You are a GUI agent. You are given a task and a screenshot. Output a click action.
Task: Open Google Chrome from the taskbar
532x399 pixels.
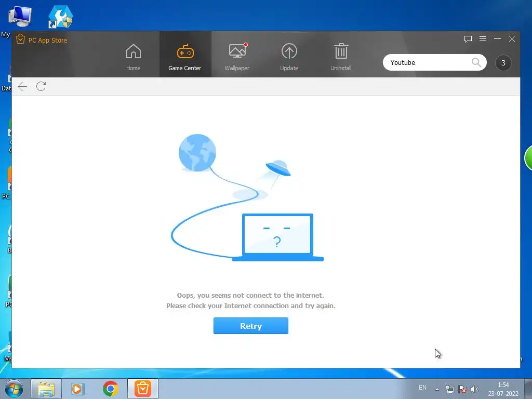pos(111,389)
